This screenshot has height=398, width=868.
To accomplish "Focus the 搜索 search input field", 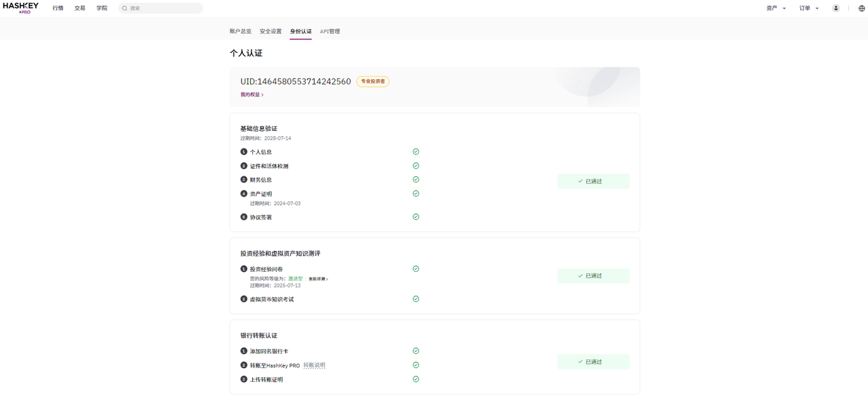I will pyautogui.click(x=160, y=8).
